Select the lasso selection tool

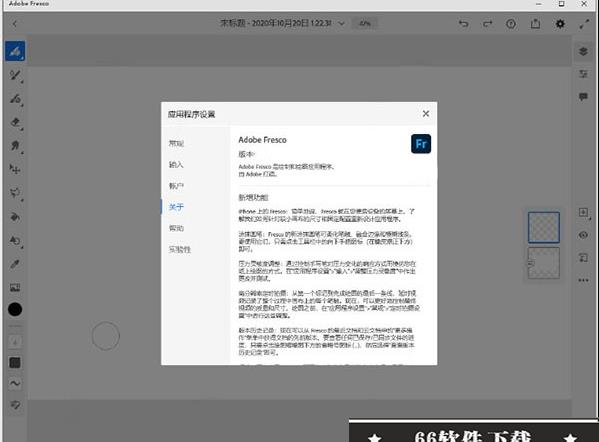tap(15, 193)
